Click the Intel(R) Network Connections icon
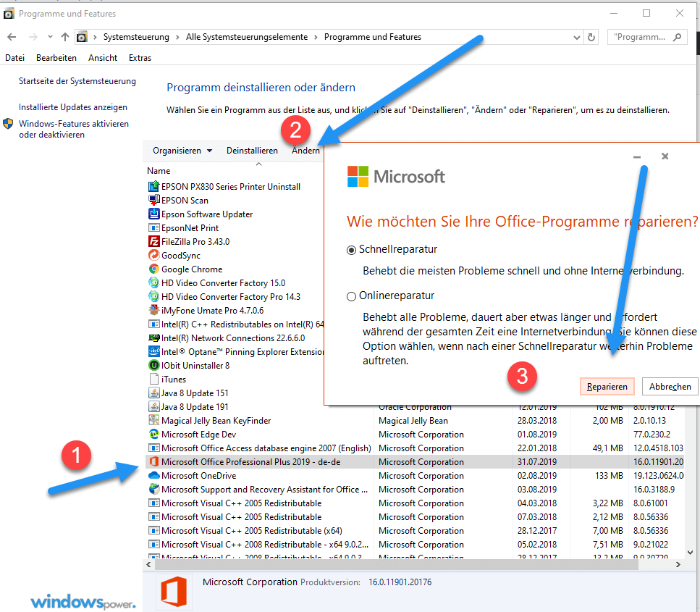 pyautogui.click(x=153, y=338)
